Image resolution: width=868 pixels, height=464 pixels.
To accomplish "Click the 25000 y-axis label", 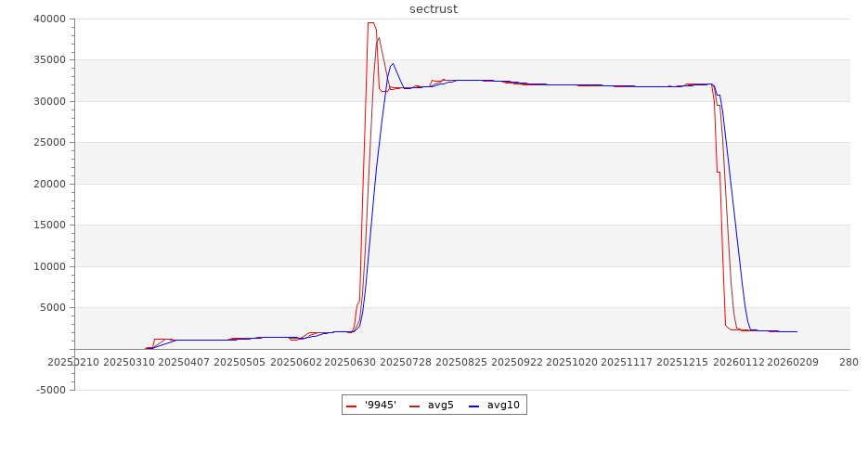I will (47, 143).
